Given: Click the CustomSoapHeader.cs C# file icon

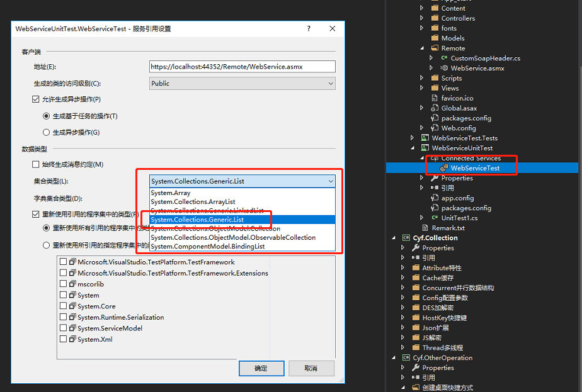Looking at the screenshot, I should point(444,58).
